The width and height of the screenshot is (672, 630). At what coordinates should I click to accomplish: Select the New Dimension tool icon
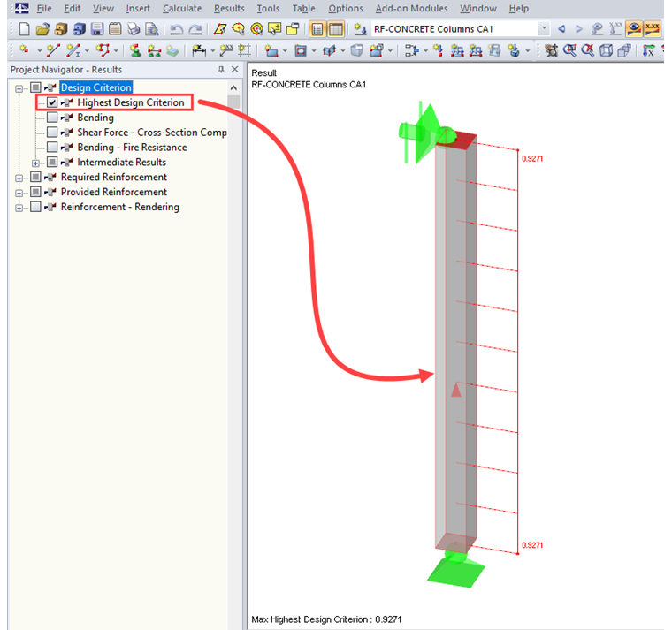198,50
